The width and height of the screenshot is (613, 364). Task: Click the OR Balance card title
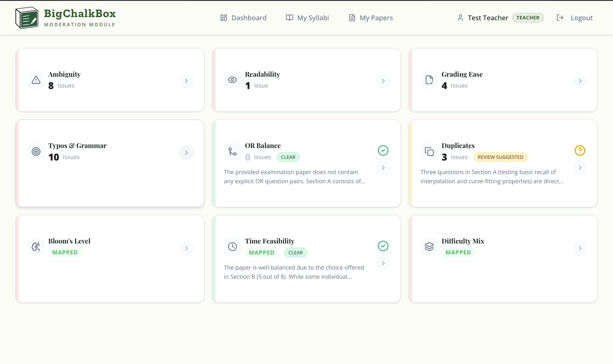[x=263, y=146]
